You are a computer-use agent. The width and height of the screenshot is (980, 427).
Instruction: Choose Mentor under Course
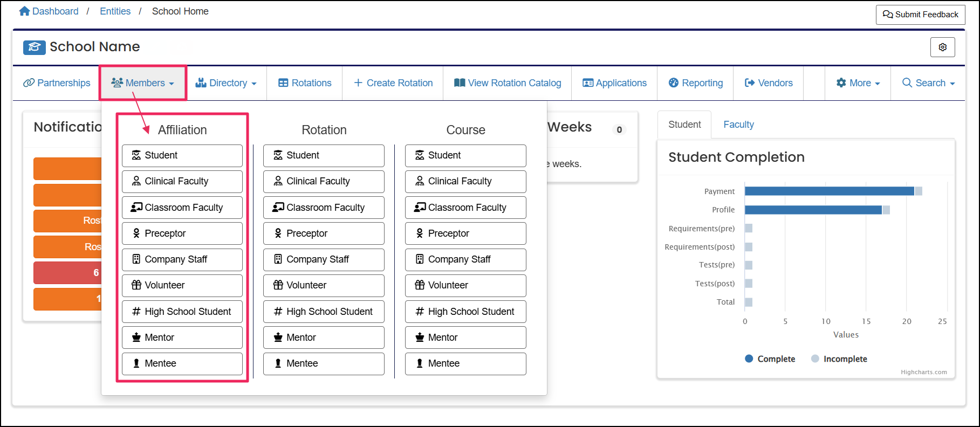pyautogui.click(x=465, y=338)
